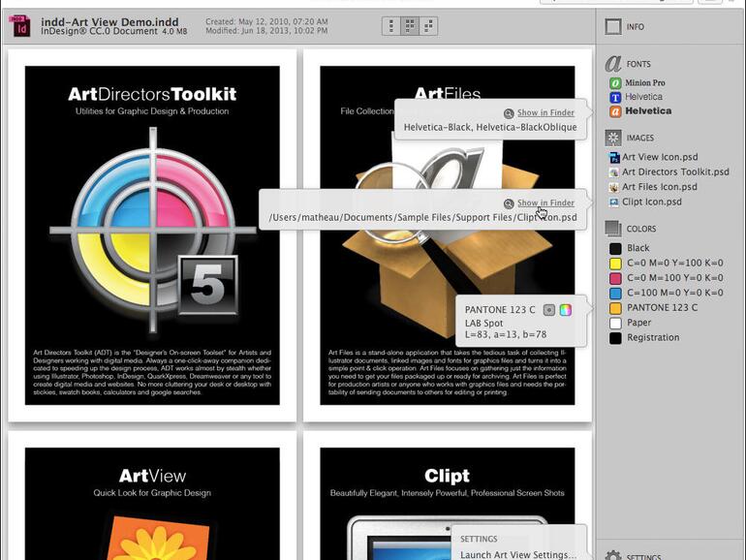Click the COLORS section label
Viewport: 746px width, 560px height.
(x=640, y=229)
